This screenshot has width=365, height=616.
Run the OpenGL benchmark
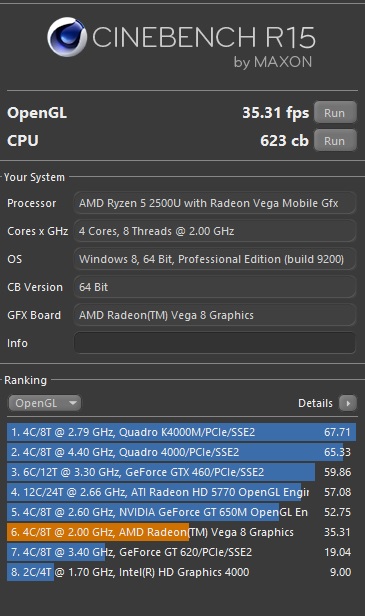pyautogui.click(x=335, y=113)
